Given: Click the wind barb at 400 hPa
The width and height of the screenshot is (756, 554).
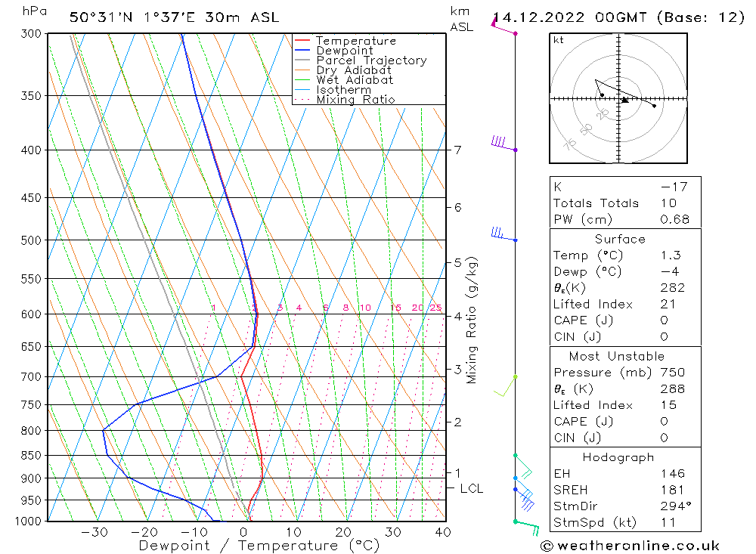Looking at the screenshot, I should tap(503, 144).
